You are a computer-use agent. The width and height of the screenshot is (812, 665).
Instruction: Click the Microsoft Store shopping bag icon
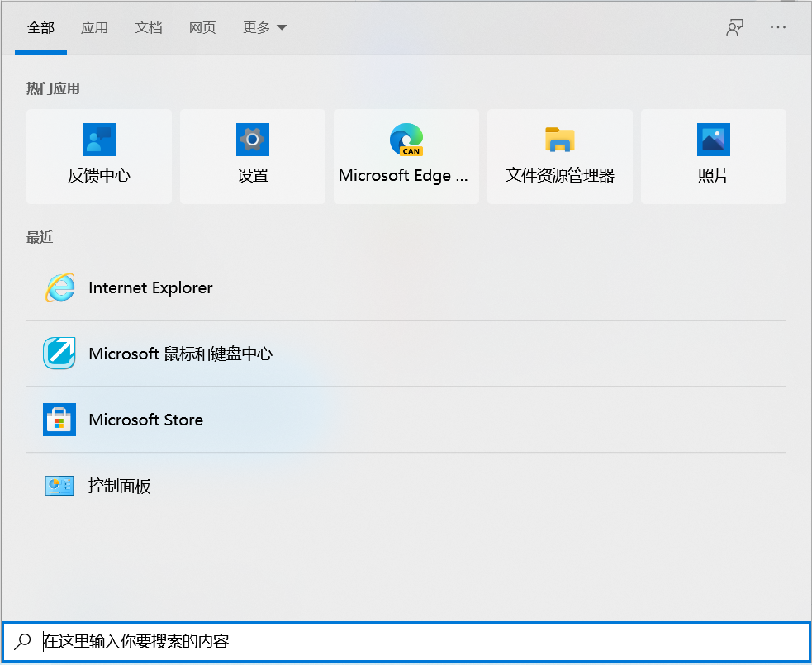click(x=59, y=420)
